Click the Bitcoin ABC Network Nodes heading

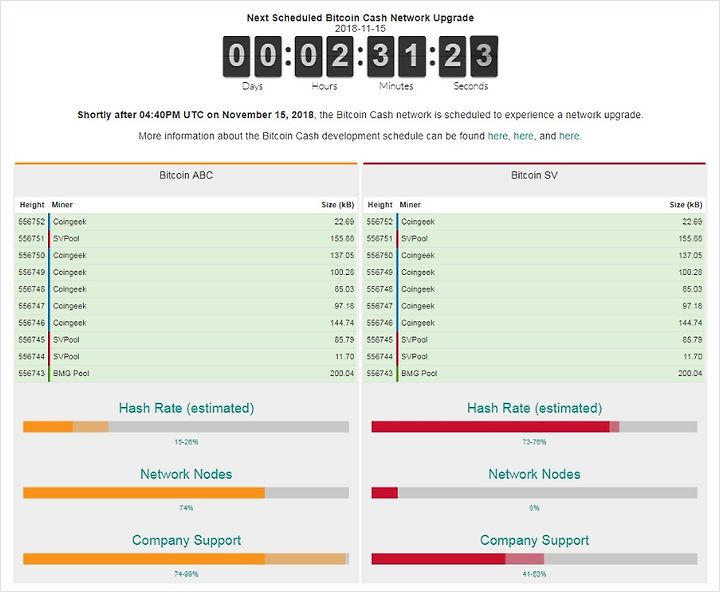pyautogui.click(x=186, y=474)
